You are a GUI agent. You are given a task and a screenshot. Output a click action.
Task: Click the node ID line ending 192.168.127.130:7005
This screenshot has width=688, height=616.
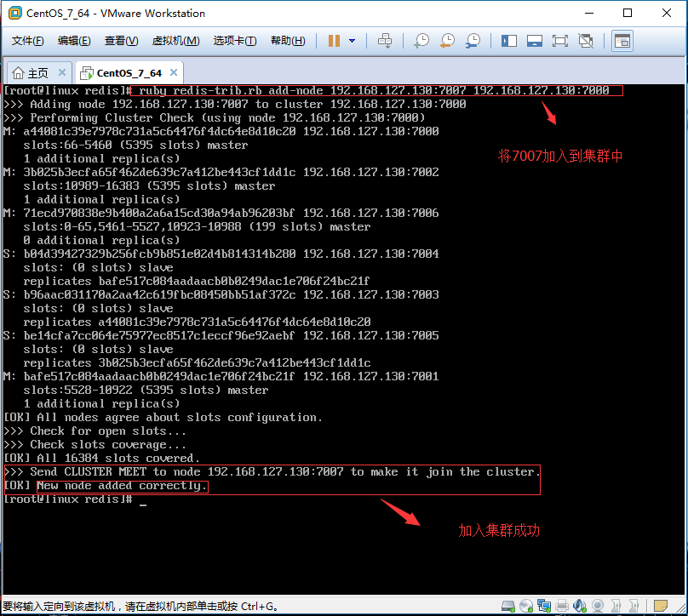pos(221,335)
